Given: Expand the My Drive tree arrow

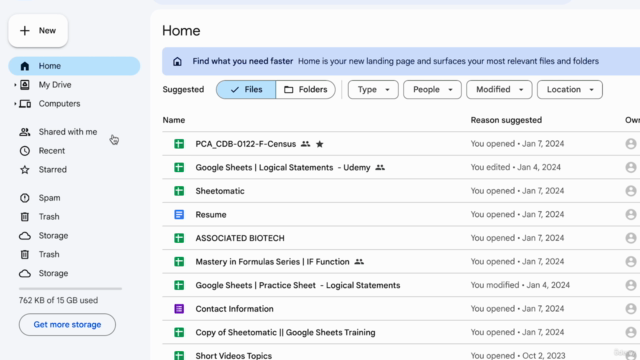Looking at the screenshot, I should (15, 85).
